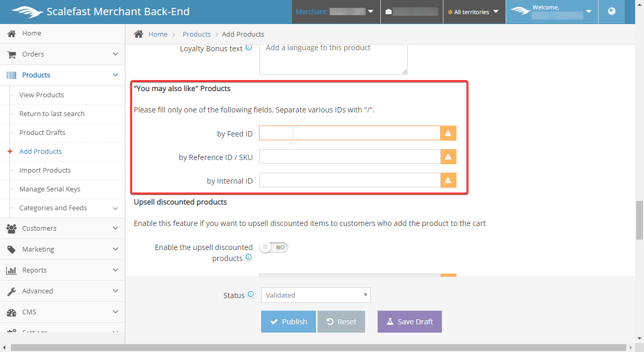Viewport: 644px width, 352px height.
Task: Click warning icon beside Internal ID field
Action: [448, 180]
